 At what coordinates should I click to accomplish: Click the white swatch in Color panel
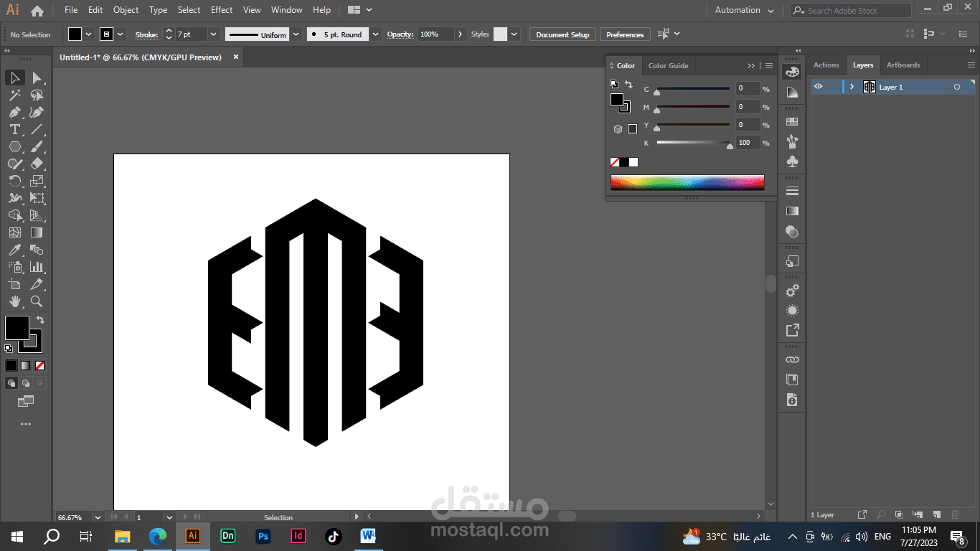click(633, 162)
